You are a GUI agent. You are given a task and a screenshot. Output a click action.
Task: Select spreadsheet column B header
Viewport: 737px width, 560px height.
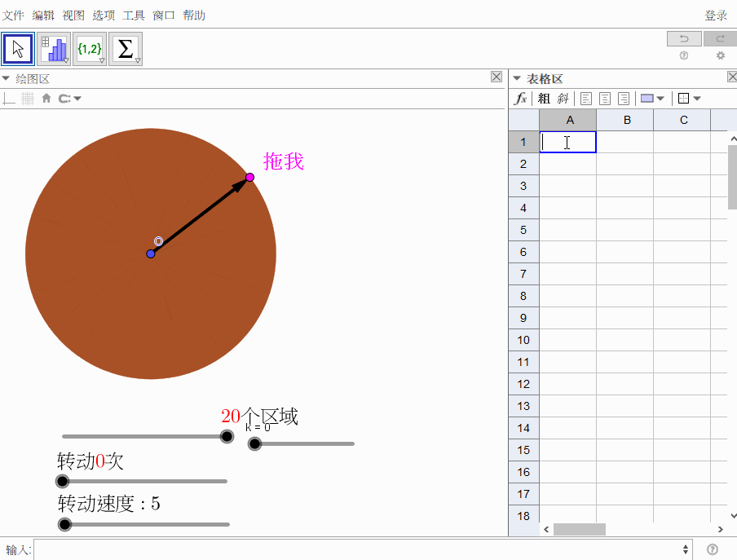click(x=625, y=121)
